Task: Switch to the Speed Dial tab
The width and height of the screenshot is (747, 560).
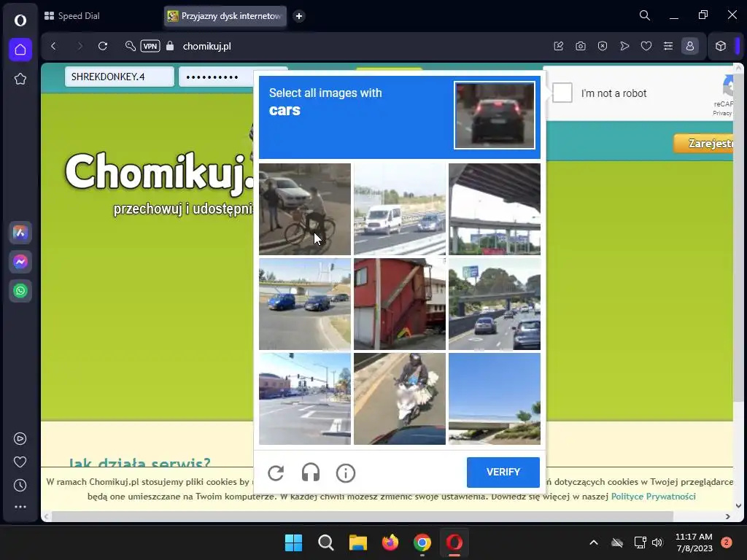Action: [x=72, y=16]
